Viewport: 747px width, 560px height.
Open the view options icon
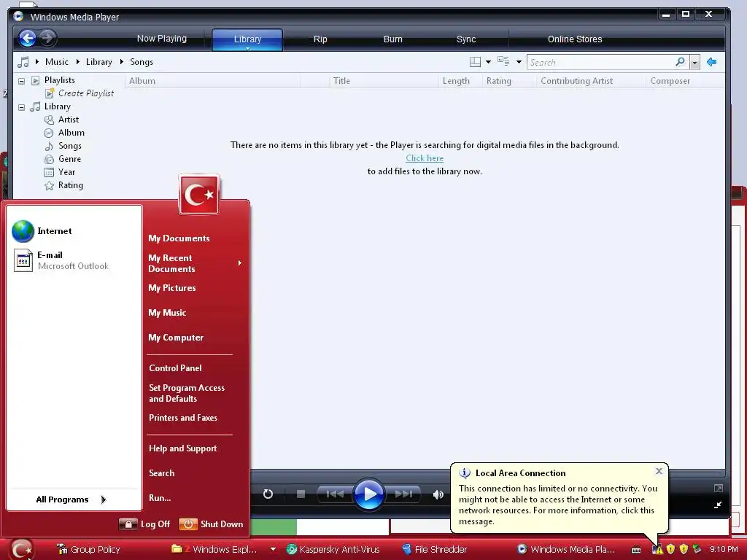pos(503,61)
